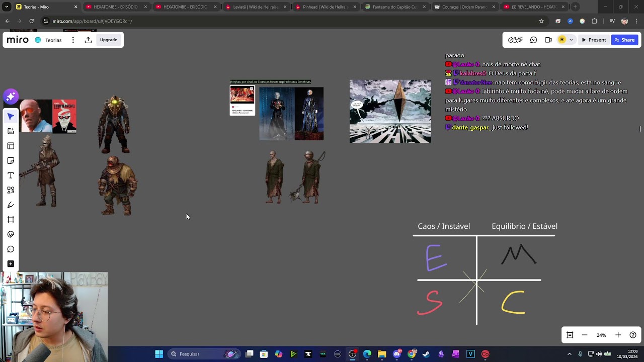Click the Share button
Viewport: 644px width, 362px height.
point(624,40)
